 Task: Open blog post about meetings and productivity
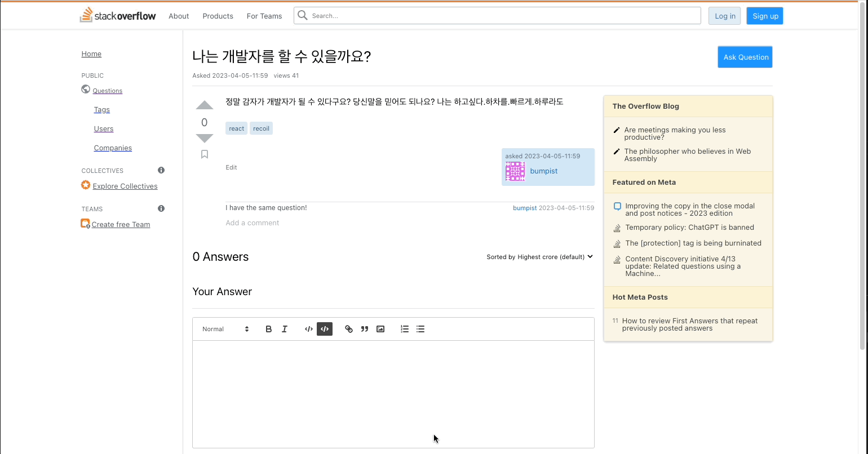tap(675, 133)
